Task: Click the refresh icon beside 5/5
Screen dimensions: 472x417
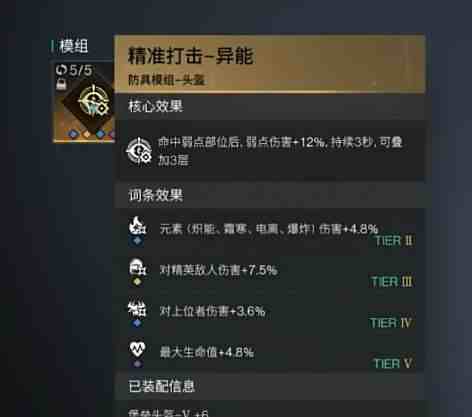Action: click(x=61, y=70)
